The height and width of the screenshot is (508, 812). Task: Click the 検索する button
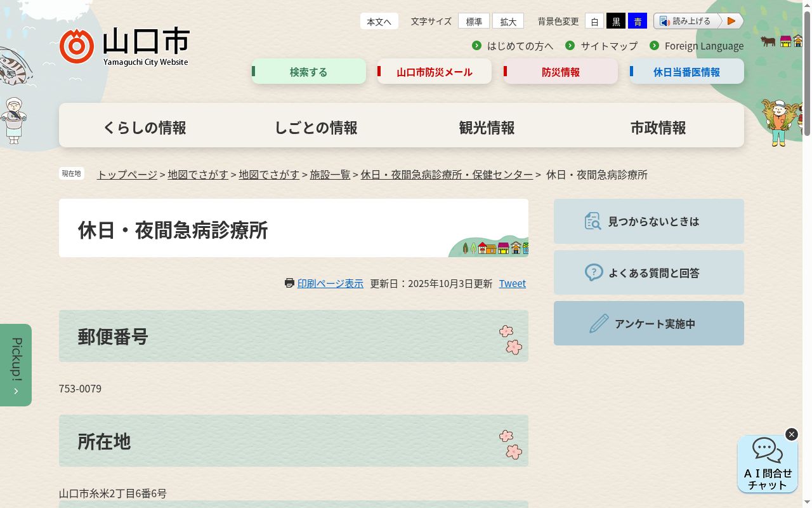click(x=309, y=72)
